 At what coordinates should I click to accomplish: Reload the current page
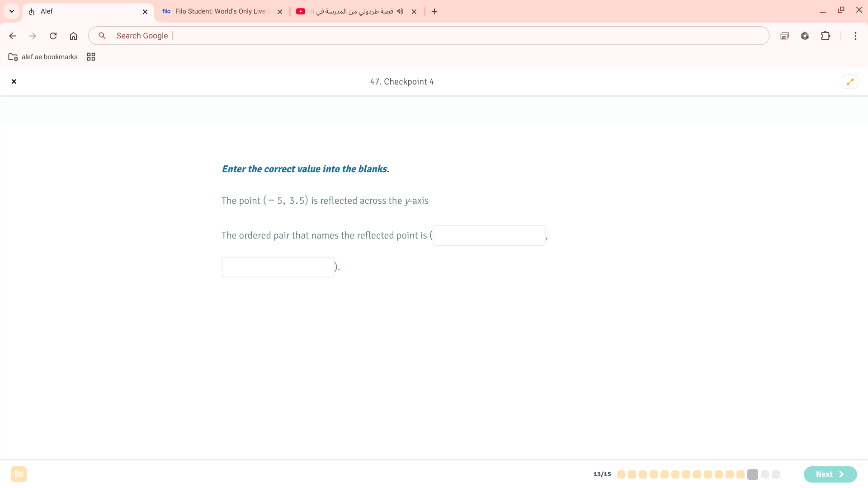coord(53,36)
